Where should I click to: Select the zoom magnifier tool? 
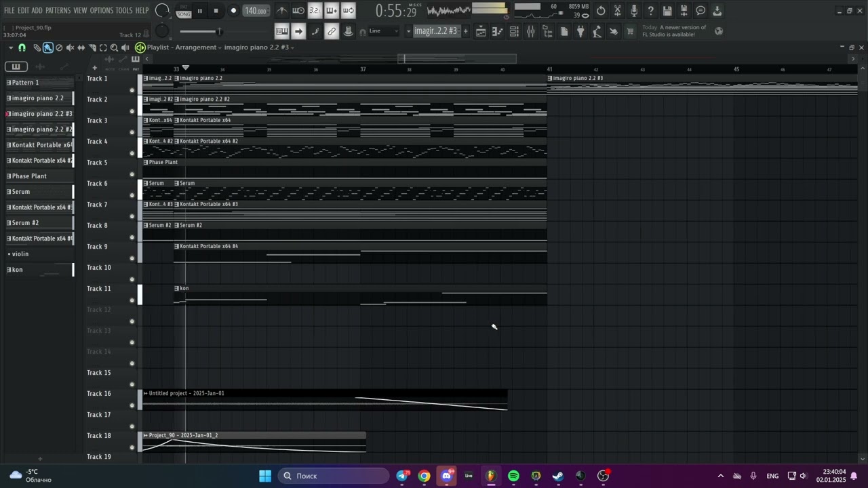114,47
